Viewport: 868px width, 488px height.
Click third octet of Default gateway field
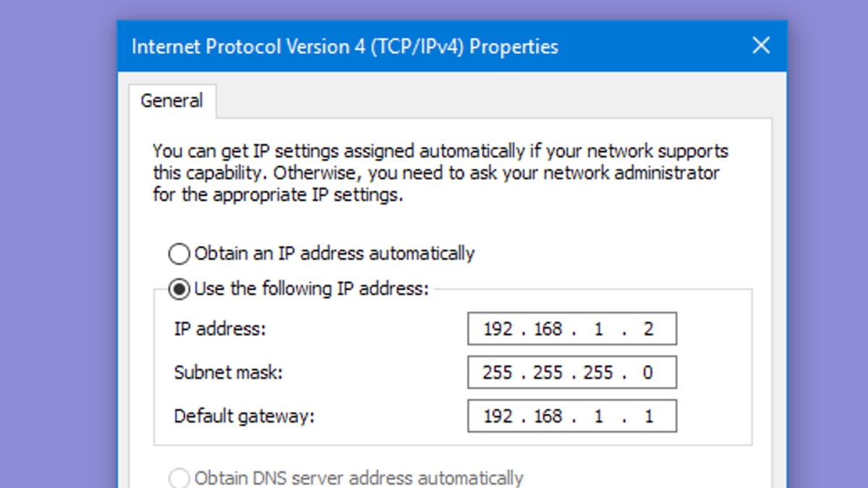point(598,416)
